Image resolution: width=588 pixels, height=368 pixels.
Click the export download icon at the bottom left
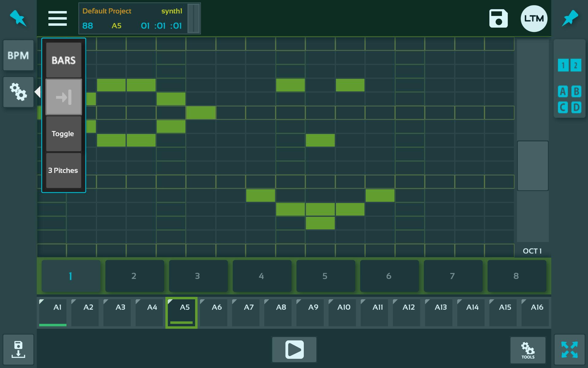[18, 349]
